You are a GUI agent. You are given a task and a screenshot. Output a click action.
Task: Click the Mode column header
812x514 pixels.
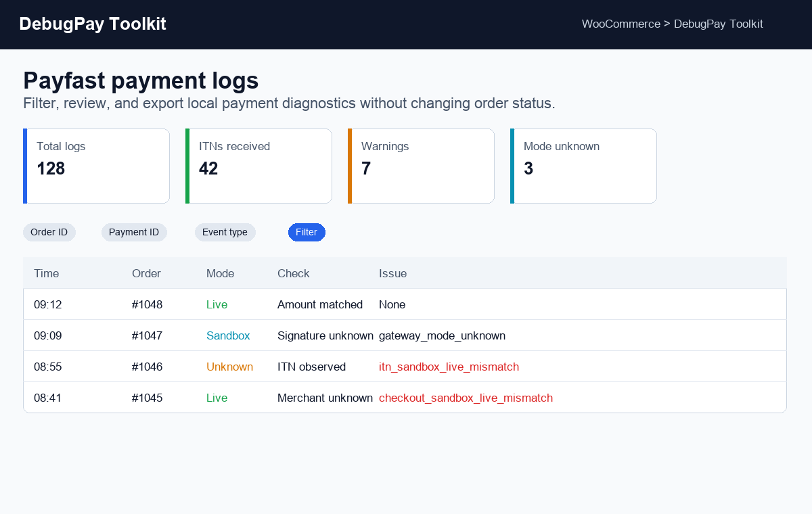(x=221, y=273)
